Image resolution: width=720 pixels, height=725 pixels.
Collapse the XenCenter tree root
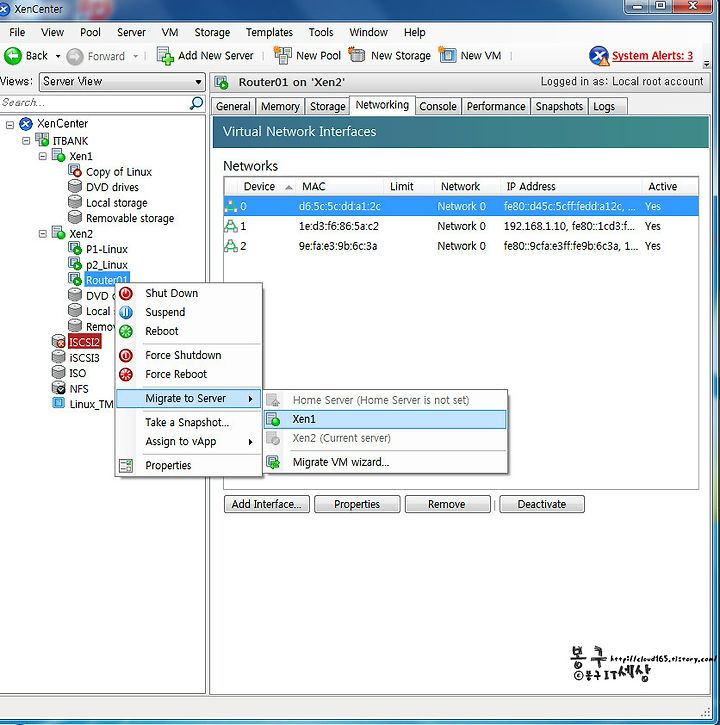tap(10, 125)
